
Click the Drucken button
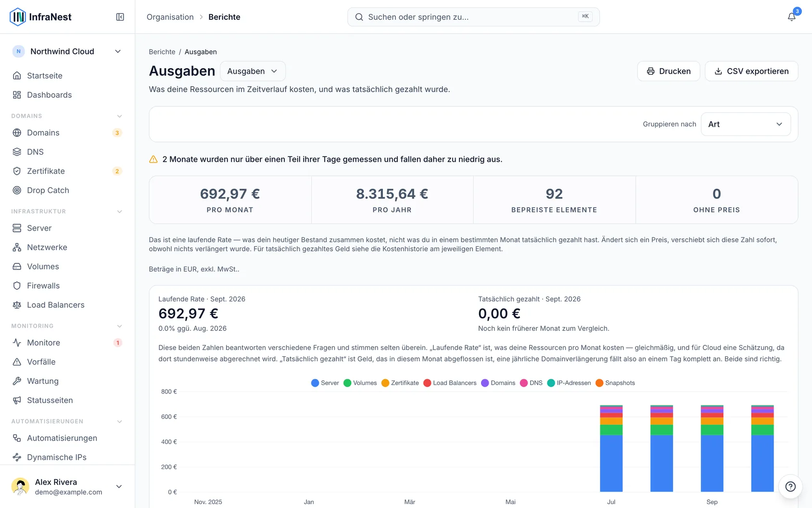(669, 71)
